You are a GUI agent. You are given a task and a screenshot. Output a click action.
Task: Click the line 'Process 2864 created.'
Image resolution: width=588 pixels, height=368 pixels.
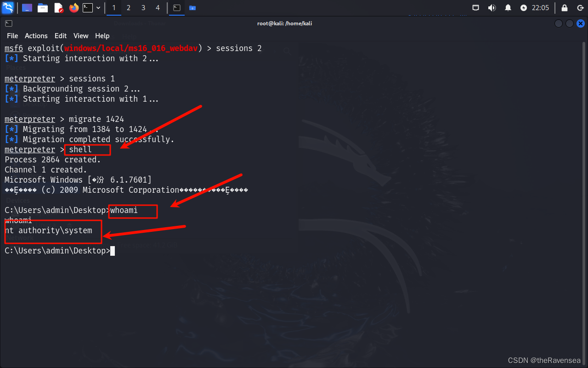[x=53, y=160]
